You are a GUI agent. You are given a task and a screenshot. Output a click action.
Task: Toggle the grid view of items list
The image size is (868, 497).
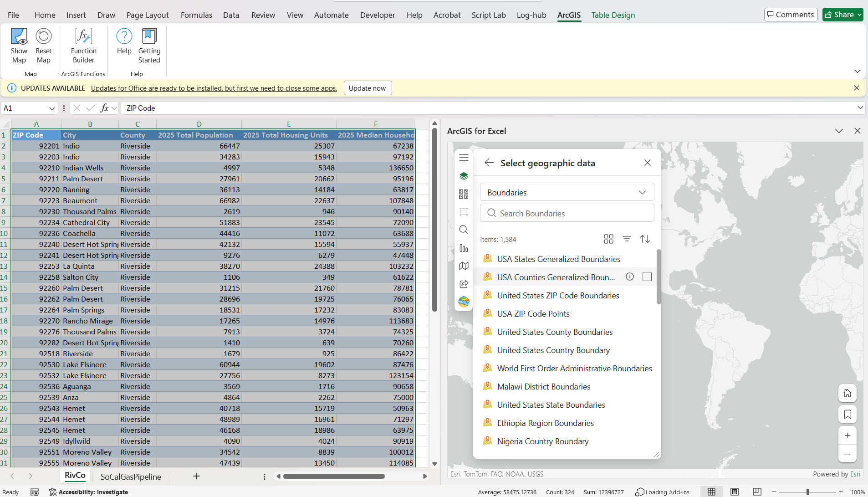click(608, 239)
